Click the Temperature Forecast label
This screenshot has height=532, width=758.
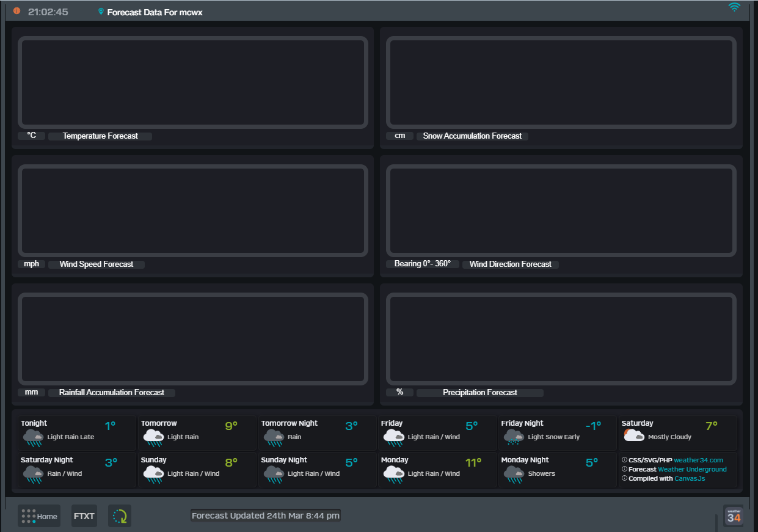(100, 136)
